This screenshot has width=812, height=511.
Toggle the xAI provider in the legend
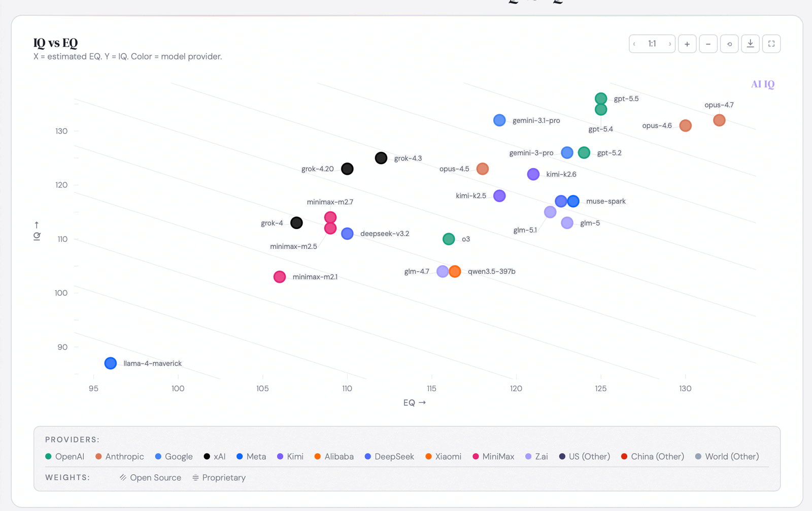215,457
